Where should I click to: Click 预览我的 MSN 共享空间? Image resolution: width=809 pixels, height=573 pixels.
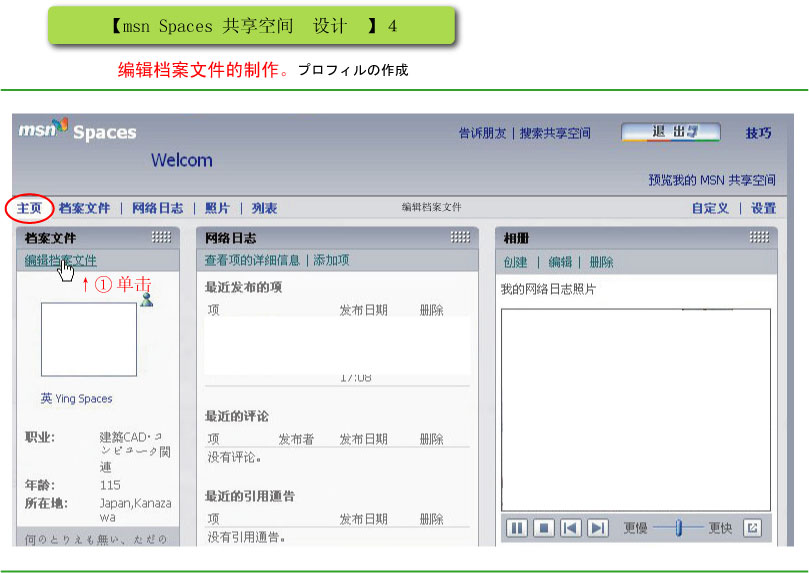point(712,180)
